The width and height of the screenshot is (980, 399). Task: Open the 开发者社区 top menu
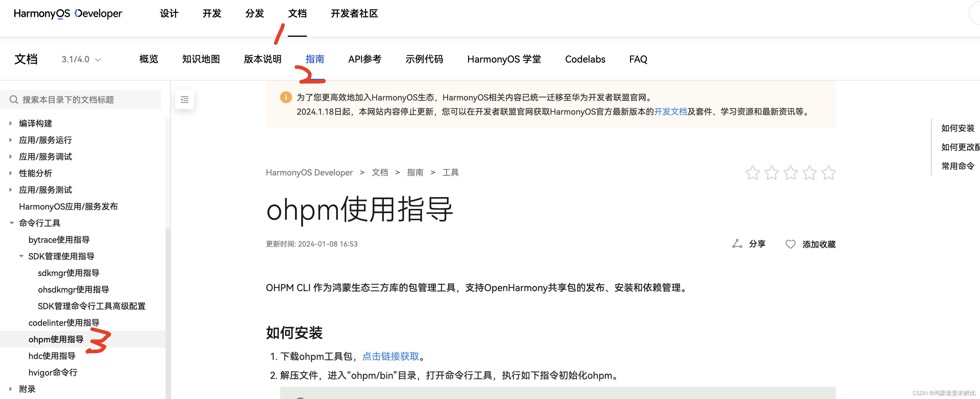click(354, 14)
